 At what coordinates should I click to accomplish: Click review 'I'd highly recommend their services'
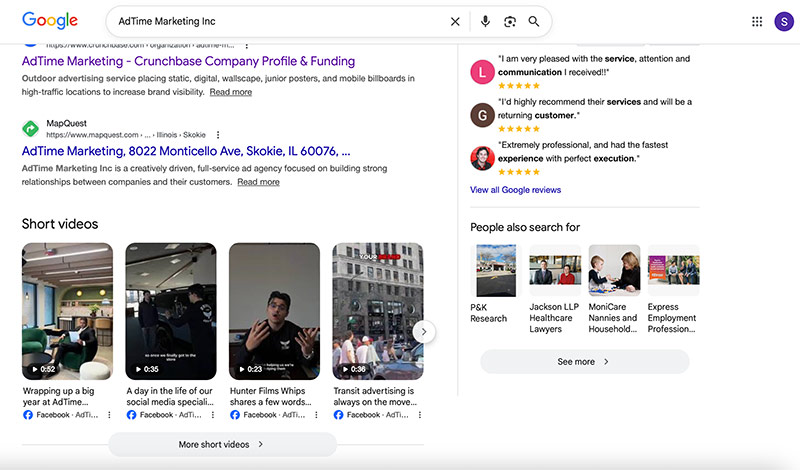click(x=595, y=109)
